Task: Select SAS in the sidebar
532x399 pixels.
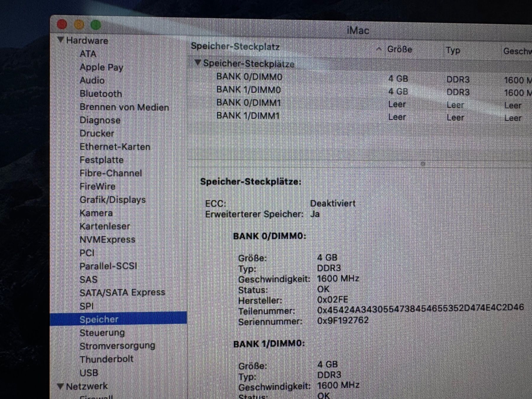Action: point(88,279)
